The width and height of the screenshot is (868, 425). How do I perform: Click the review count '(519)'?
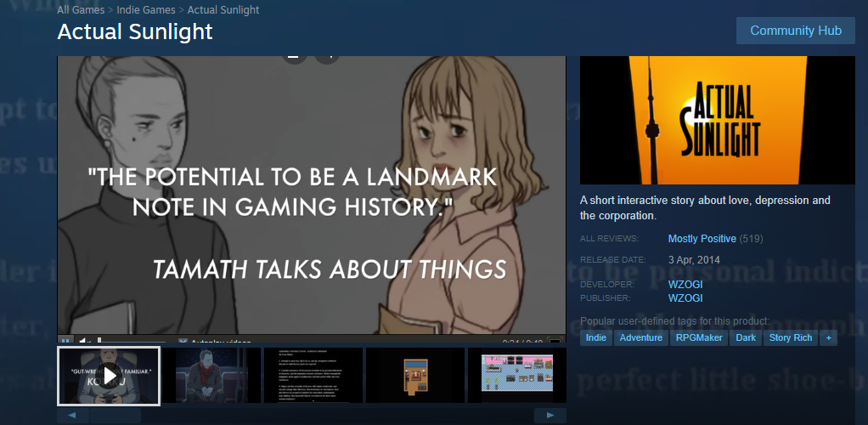[751, 239]
